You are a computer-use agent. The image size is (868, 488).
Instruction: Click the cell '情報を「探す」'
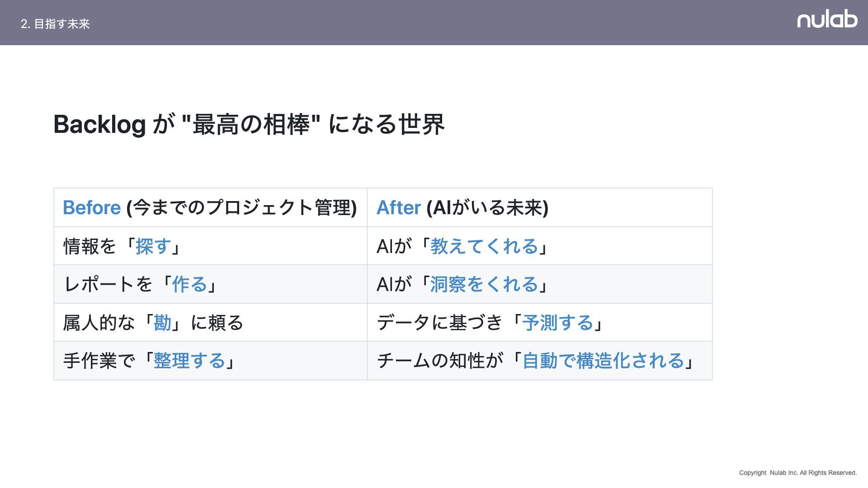click(210, 246)
